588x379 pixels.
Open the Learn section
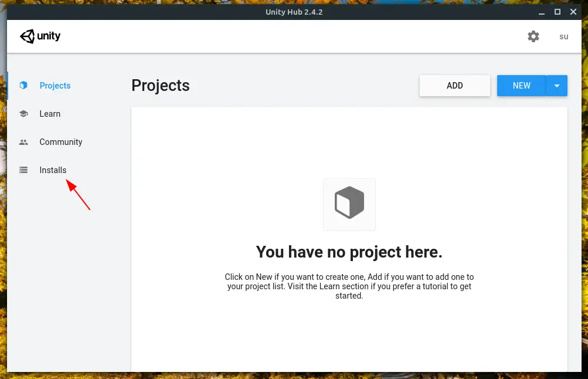coord(50,114)
